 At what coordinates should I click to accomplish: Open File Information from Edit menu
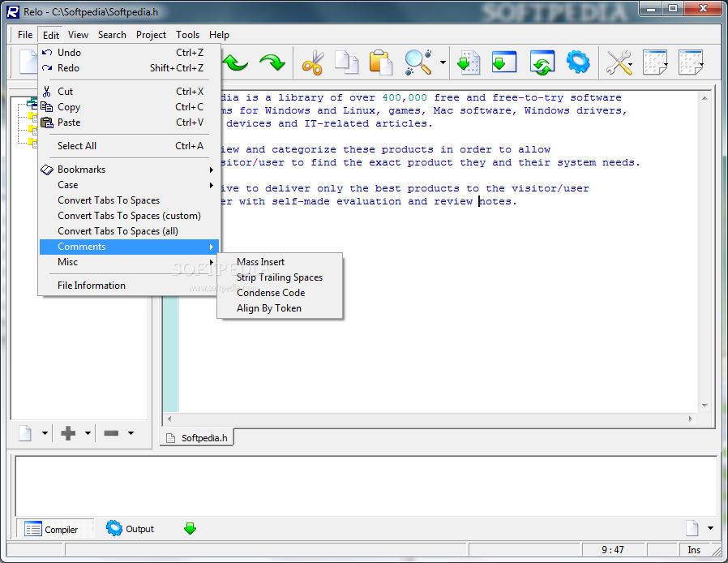click(x=129, y=286)
